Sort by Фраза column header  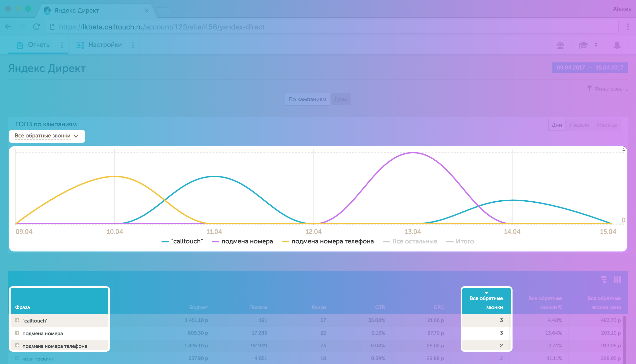pyautogui.click(x=22, y=307)
